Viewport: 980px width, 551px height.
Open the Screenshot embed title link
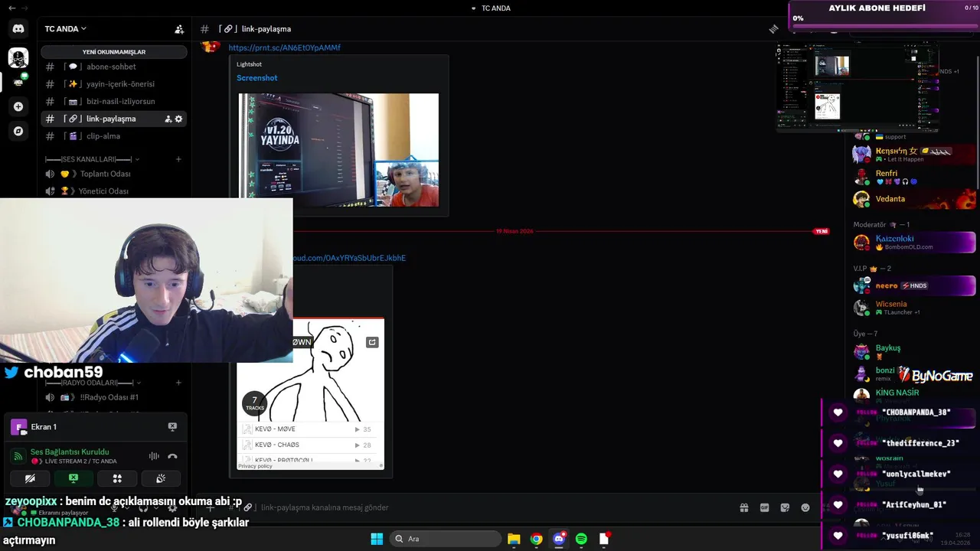[x=256, y=78]
